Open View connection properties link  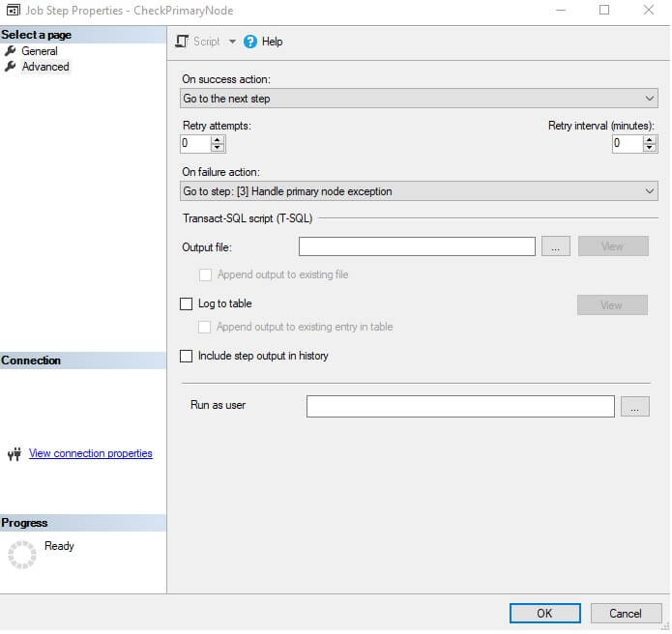90,453
